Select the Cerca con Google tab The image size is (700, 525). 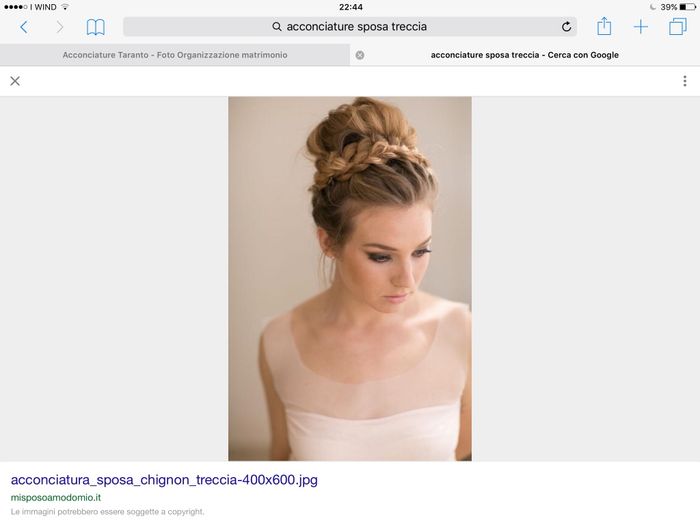pos(524,55)
